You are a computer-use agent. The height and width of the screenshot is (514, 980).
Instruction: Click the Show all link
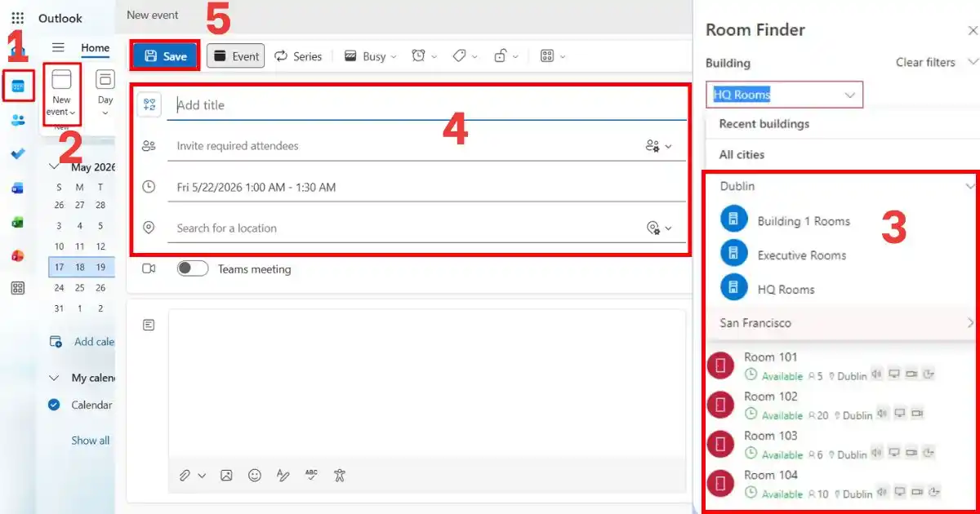(x=90, y=441)
